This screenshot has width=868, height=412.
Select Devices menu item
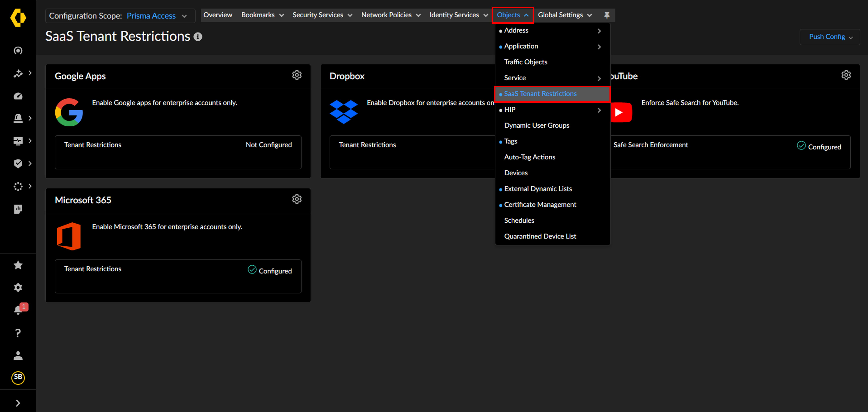pos(553,173)
